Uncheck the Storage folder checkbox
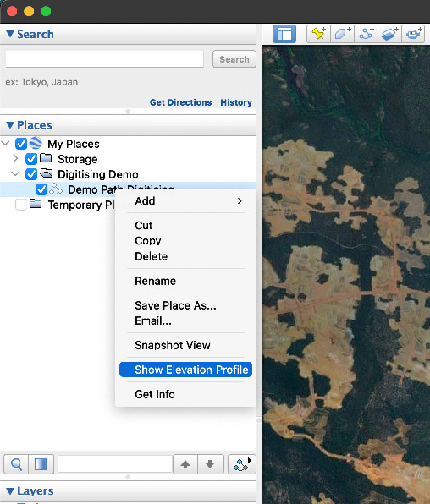The image size is (430, 504). [31, 159]
